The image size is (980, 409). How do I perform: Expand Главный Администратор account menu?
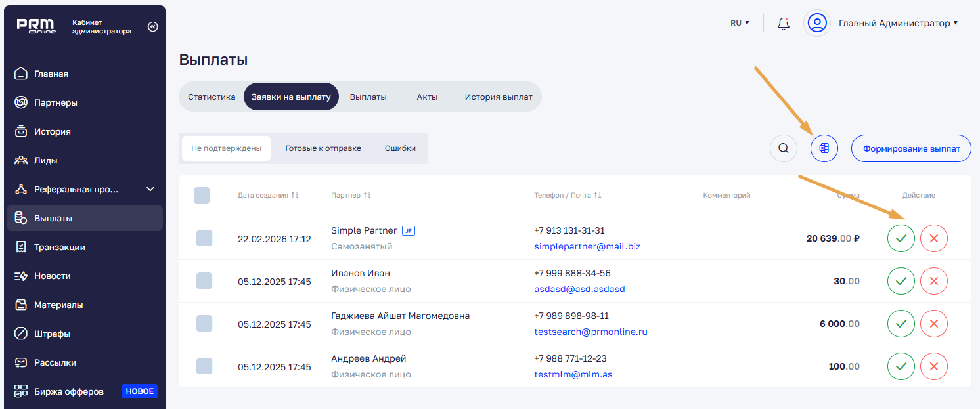point(897,23)
